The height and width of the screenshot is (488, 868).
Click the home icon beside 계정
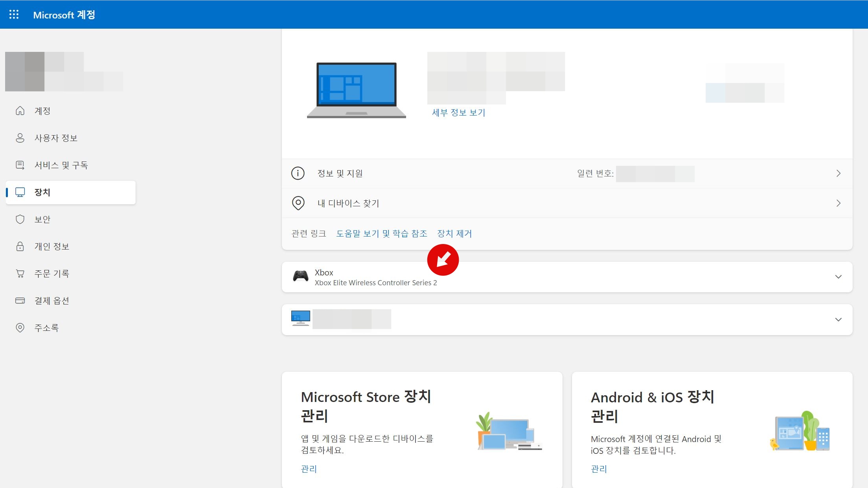[x=20, y=111]
